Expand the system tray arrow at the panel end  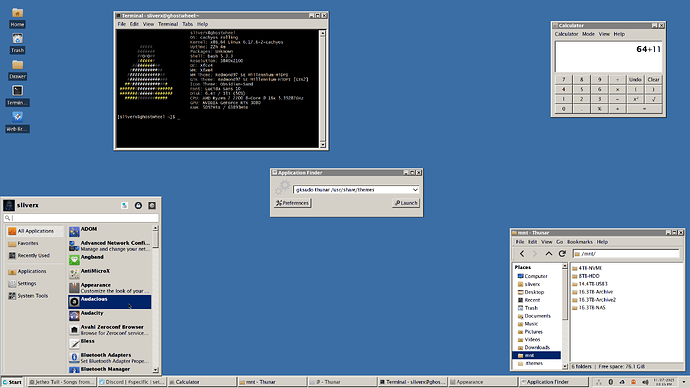click(x=684, y=382)
